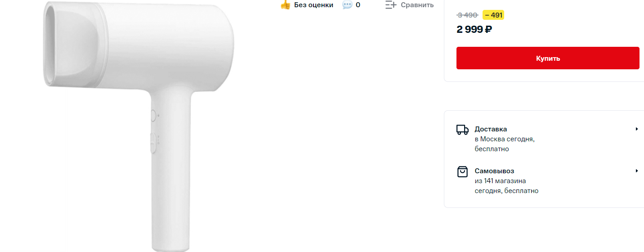Click the current price 2 999 ₽
The height and width of the screenshot is (252, 644).
(474, 30)
